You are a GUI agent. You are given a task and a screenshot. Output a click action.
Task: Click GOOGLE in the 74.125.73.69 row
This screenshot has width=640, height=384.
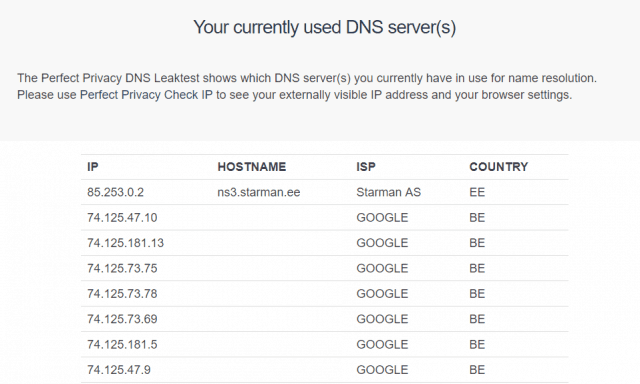click(x=382, y=319)
